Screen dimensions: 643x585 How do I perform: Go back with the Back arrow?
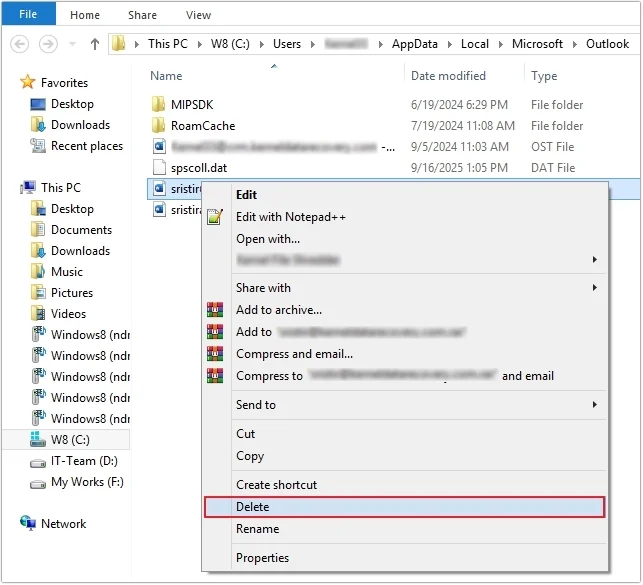(x=20, y=44)
